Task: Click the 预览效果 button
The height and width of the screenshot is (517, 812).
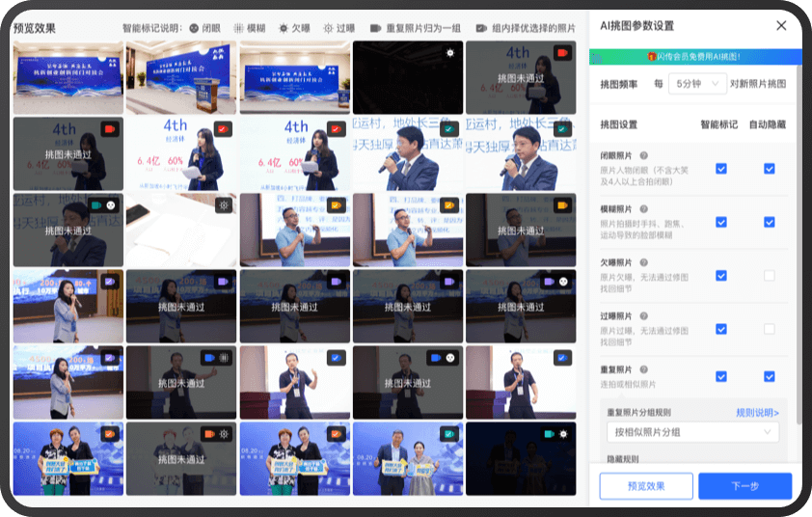Action: (646, 486)
